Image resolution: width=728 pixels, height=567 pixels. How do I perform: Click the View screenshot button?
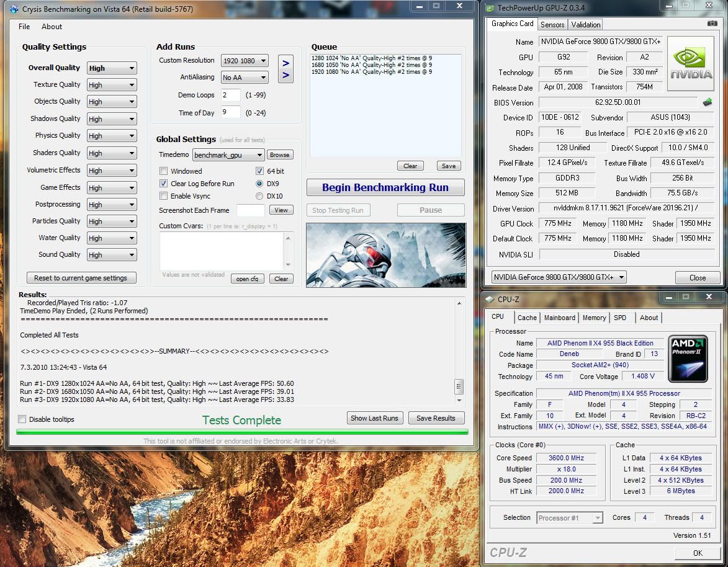(281, 210)
